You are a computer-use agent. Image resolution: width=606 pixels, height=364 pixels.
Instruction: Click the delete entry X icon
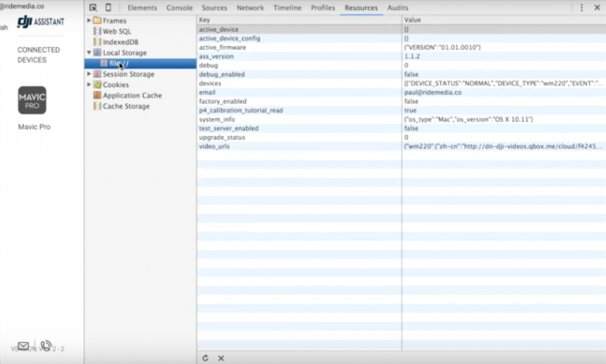pyautogui.click(x=221, y=357)
